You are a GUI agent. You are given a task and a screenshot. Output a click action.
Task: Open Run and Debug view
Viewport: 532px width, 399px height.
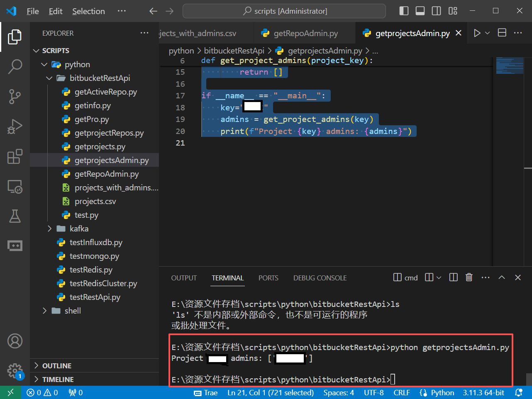pos(15,126)
